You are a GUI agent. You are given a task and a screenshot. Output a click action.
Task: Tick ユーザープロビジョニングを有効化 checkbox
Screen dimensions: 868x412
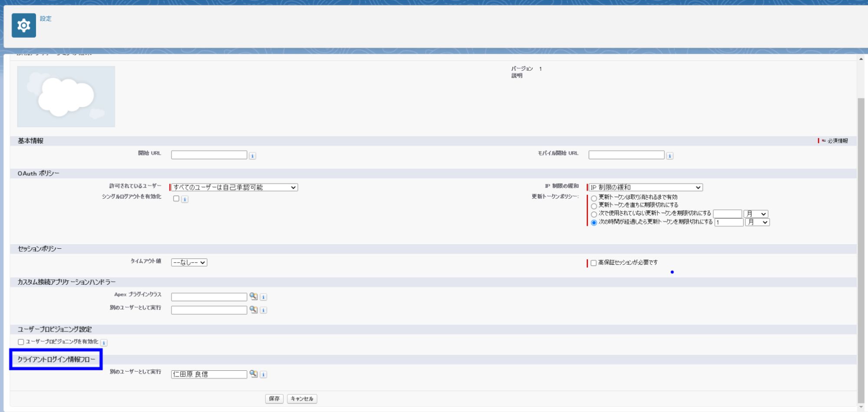coord(21,342)
